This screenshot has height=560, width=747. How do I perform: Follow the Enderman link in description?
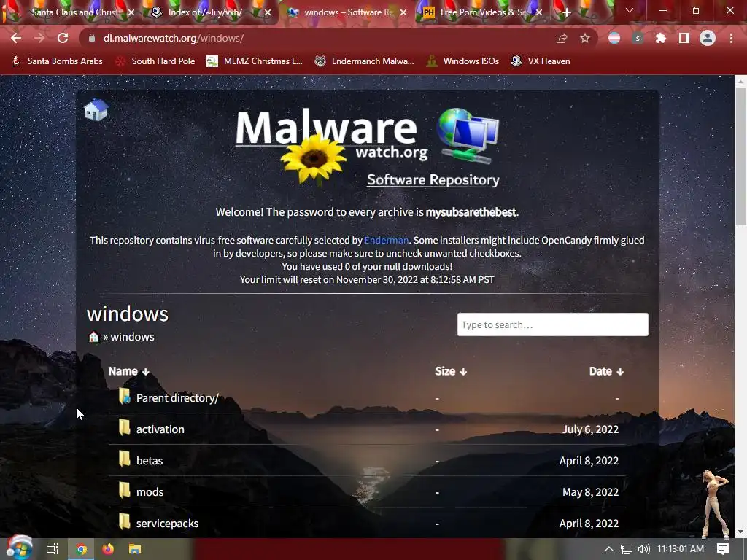click(387, 240)
